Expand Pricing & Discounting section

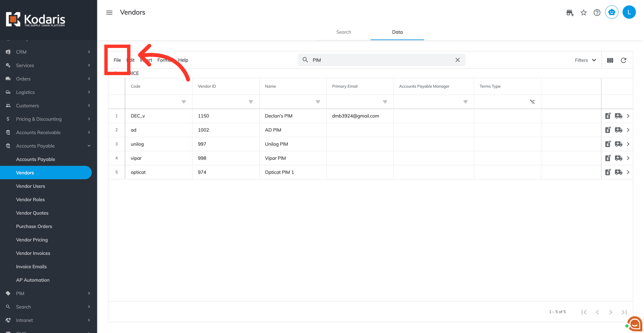click(x=49, y=119)
